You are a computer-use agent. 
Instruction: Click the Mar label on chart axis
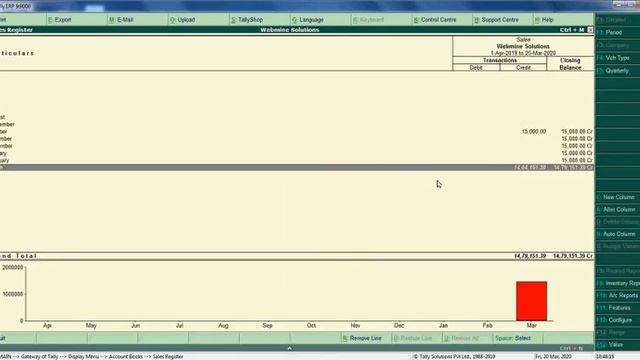pyautogui.click(x=531, y=325)
